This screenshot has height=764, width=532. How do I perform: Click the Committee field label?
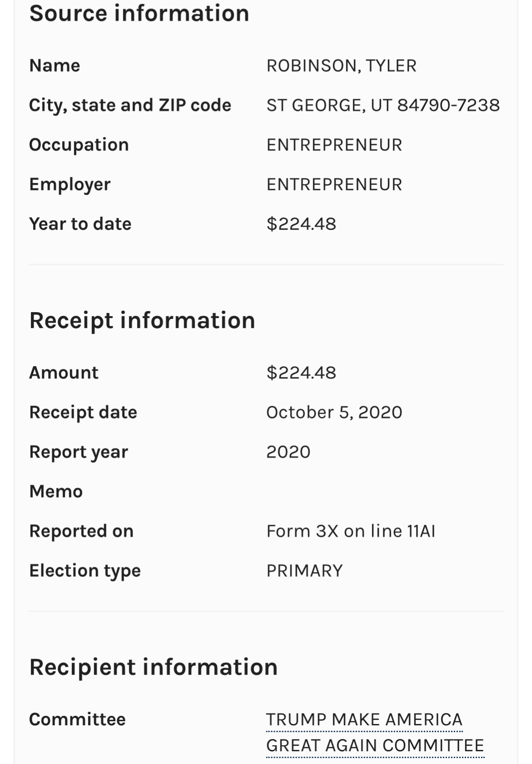[x=77, y=719]
